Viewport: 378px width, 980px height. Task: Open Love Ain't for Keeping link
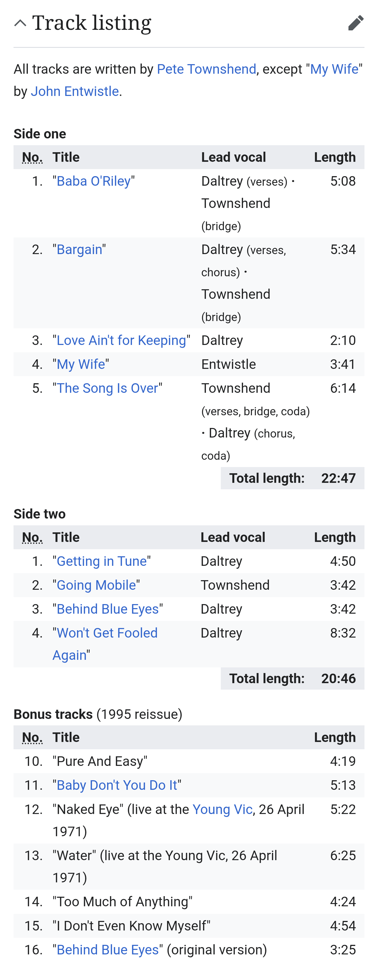point(121,340)
